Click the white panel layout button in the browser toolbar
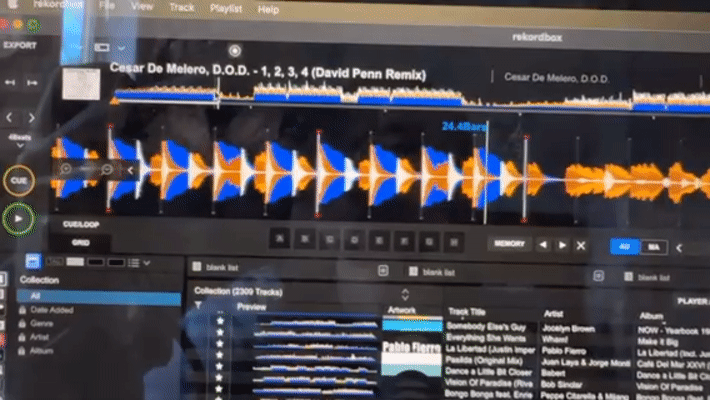Image resolution: width=710 pixels, height=400 pixels. coord(75,262)
